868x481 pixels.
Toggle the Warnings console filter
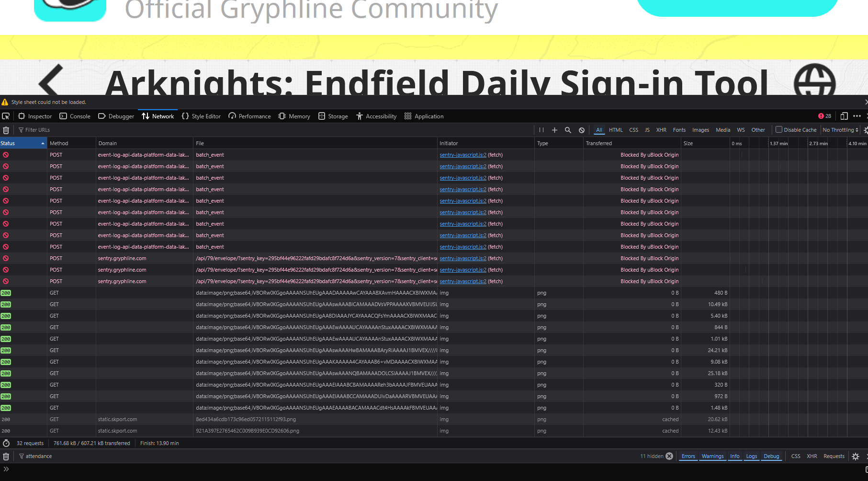(x=712, y=456)
